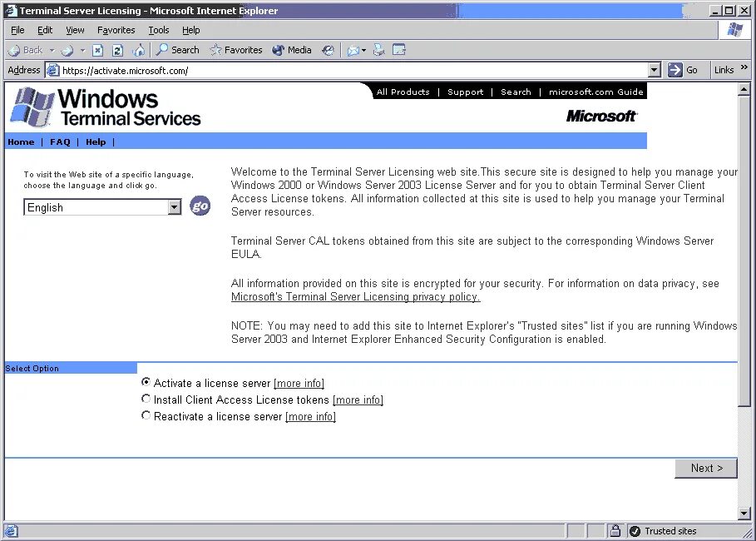Click the round purple go button
The image size is (756, 541).
click(200, 206)
